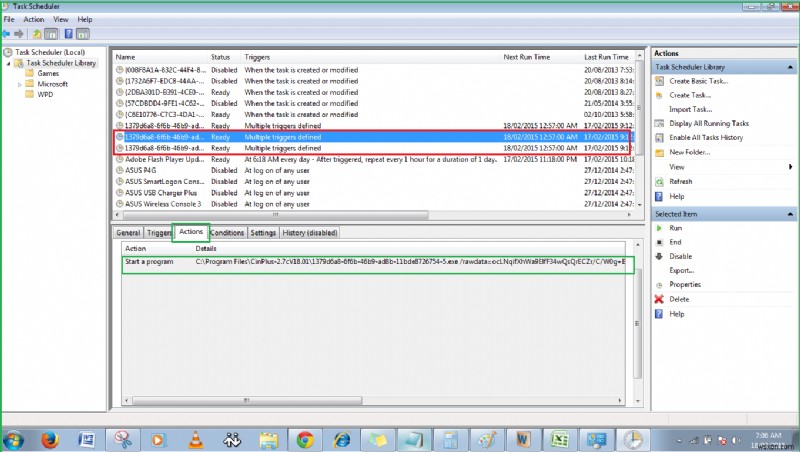Image resolution: width=800 pixels, height=452 pixels.
Task: Click the Help icon under the Selected Item section
Action: coord(659,314)
